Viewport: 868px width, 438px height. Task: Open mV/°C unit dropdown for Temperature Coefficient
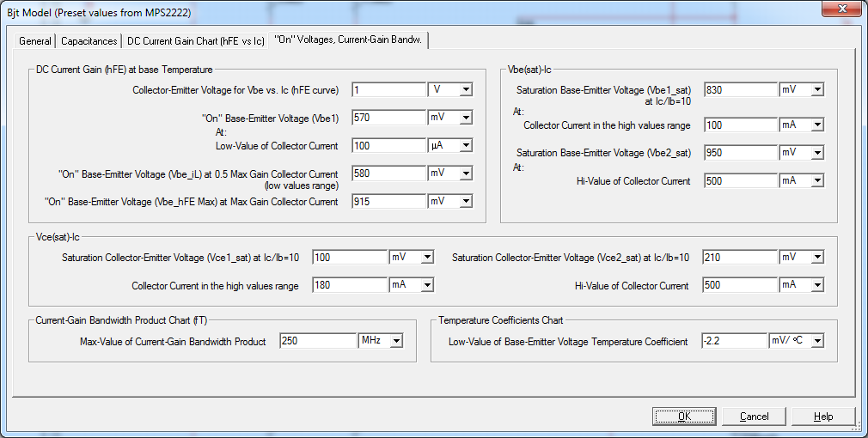pyautogui.click(x=817, y=341)
